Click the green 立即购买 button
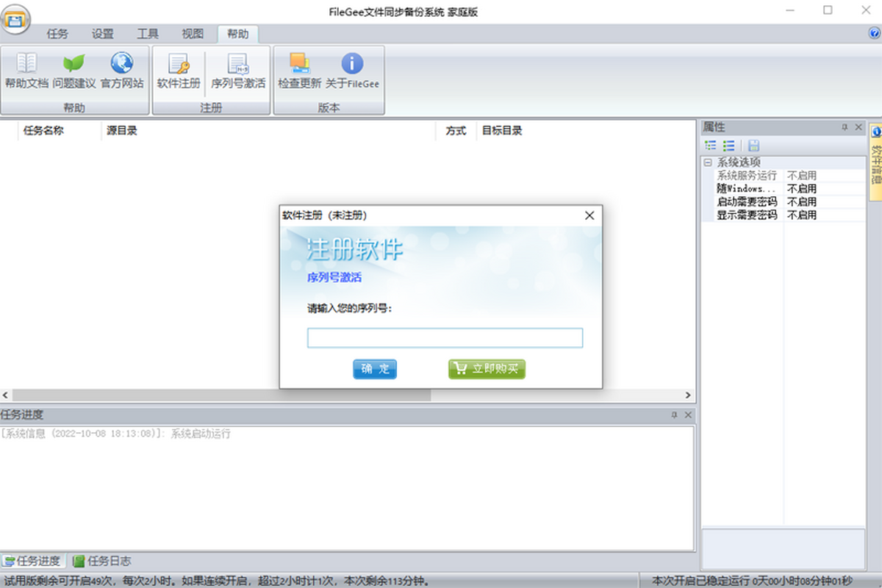The width and height of the screenshot is (882, 588). 487,369
